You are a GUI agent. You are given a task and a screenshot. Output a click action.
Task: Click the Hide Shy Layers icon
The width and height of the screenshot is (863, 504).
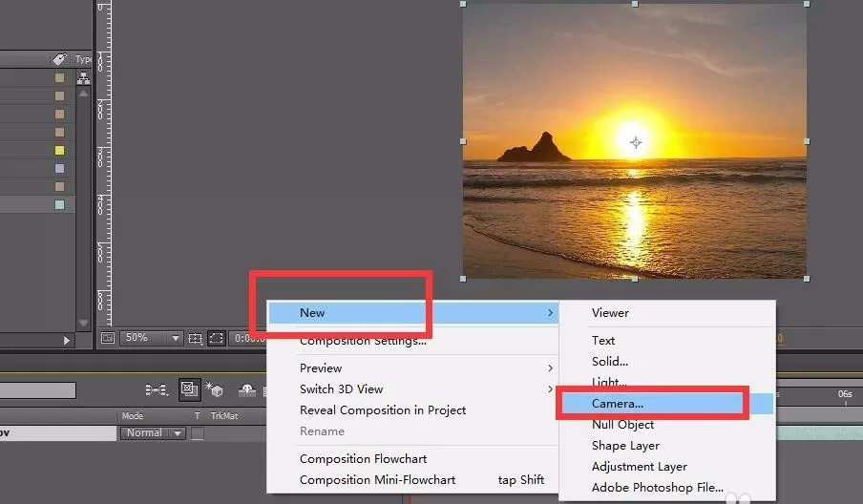tap(246, 390)
